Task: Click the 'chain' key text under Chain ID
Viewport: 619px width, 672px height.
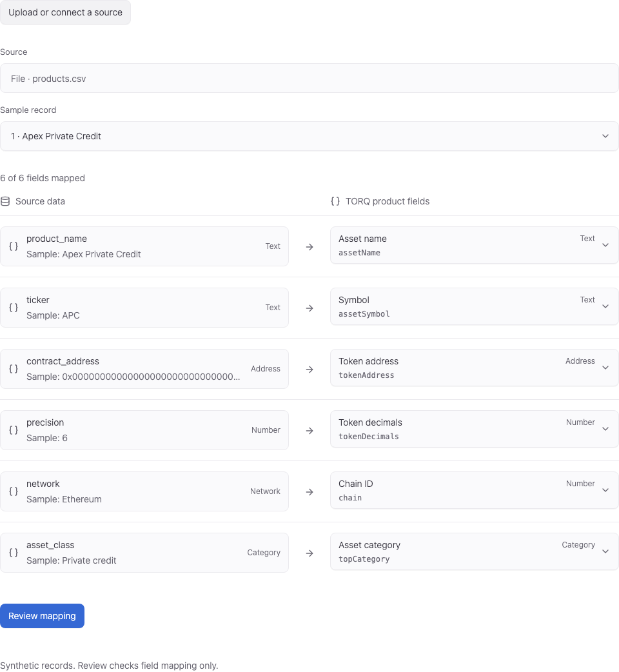Action: 350,498
